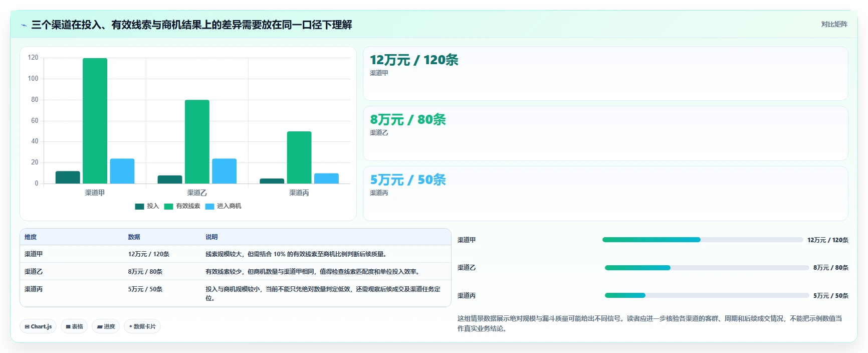Screen dimensions: 868x353
Task: Click the 渠道乙 label on the chart x-axis
Action: tap(197, 193)
